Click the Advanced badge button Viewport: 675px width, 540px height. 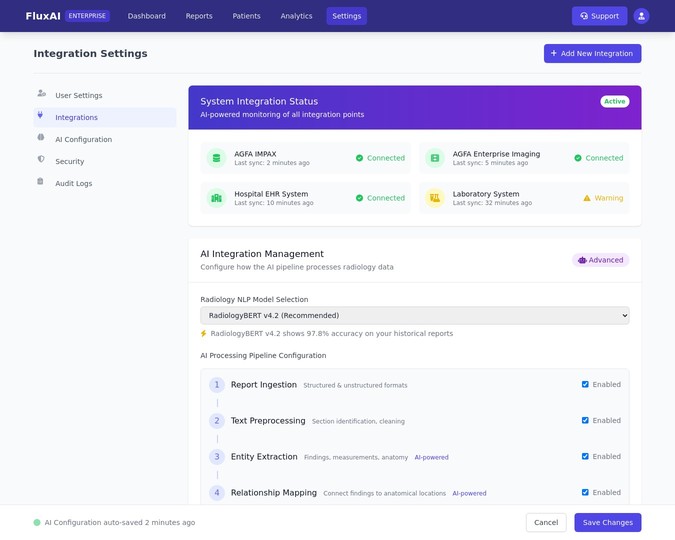[601, 260]
